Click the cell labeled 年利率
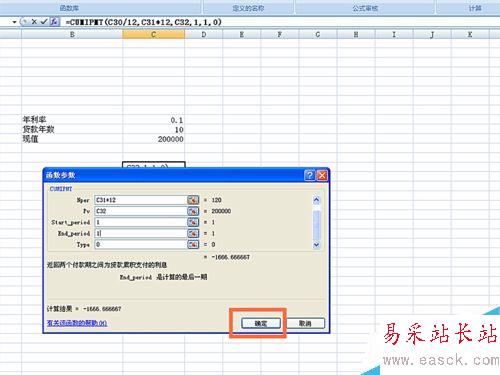The image size is (500, 375). (x=72, y=120)
